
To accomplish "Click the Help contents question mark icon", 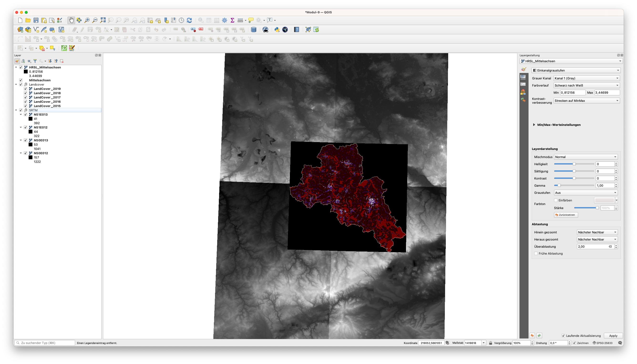I will pos(297,30).
